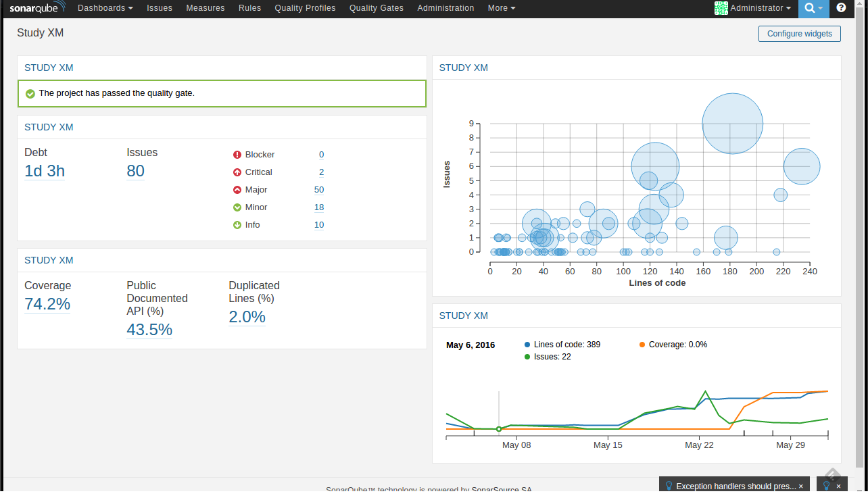Viewport: 868px width, 500px height.
Task: Click the SonarQube logo
Action: pyautogui.click(x=37, y=8)
